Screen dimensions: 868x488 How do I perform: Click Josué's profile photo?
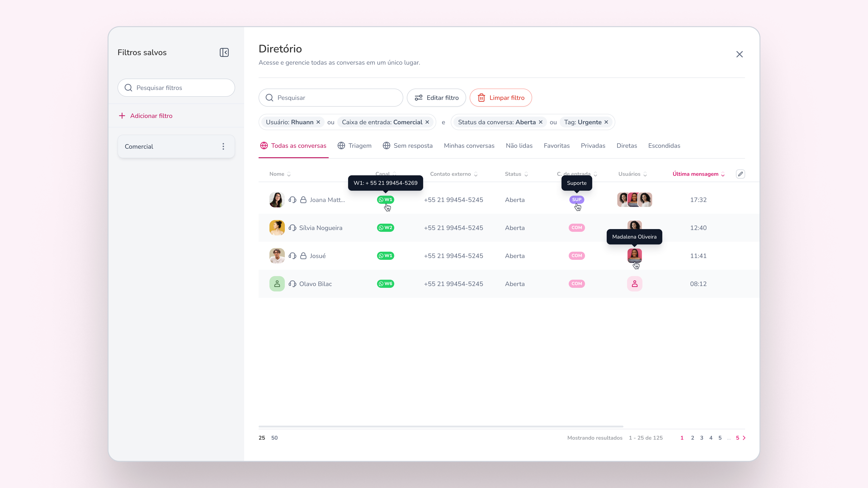(x=277, y=256)
